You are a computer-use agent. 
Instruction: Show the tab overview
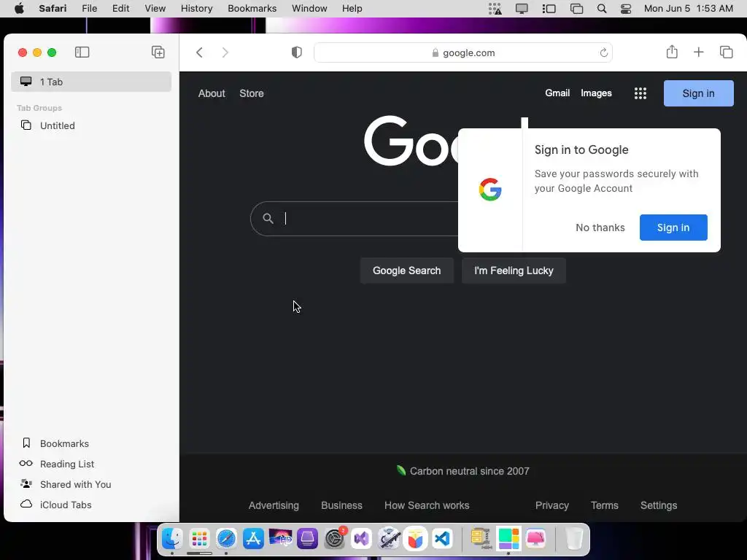point(726,52)
